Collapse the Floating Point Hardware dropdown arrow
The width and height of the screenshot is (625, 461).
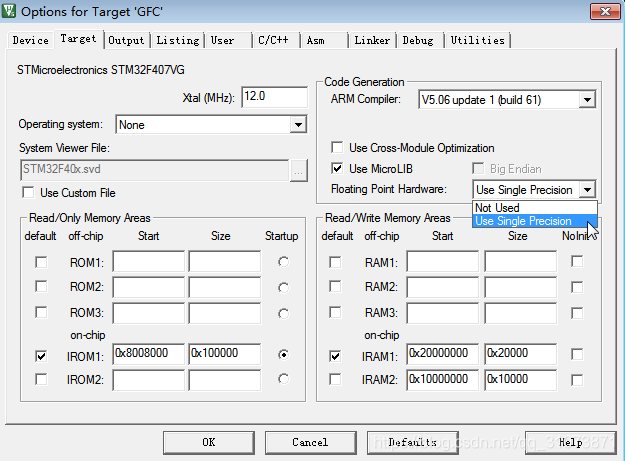click(587, 190)
